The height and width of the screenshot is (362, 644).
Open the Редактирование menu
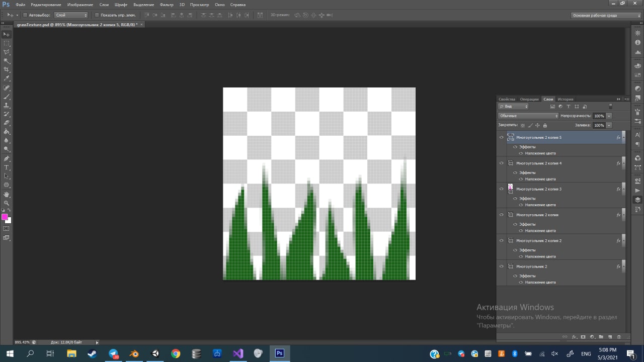[x=46, y=5]
